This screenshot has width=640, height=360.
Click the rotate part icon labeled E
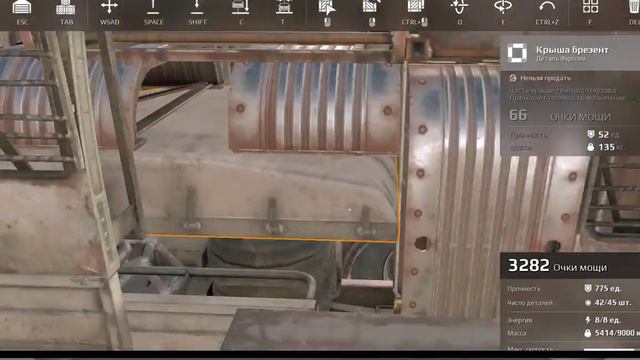coord(503,7)
